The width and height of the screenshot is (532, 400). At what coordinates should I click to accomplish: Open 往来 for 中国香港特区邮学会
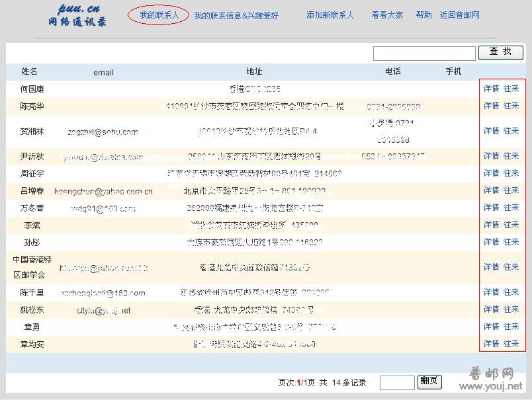coord(511,267)
